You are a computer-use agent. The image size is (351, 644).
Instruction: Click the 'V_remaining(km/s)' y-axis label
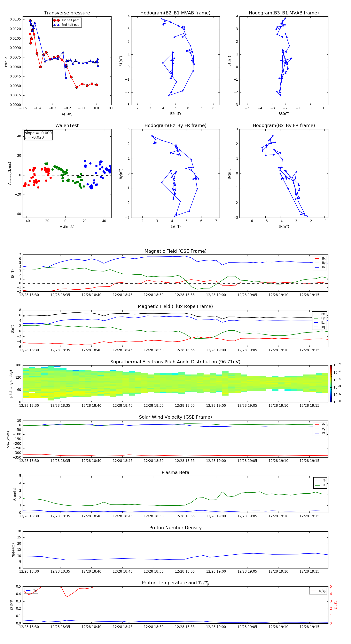[10, 173]
